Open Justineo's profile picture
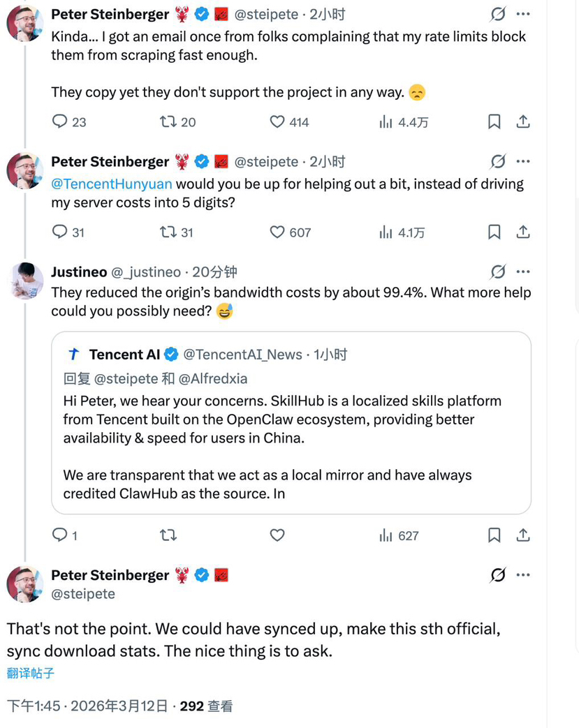 [24, 281]
